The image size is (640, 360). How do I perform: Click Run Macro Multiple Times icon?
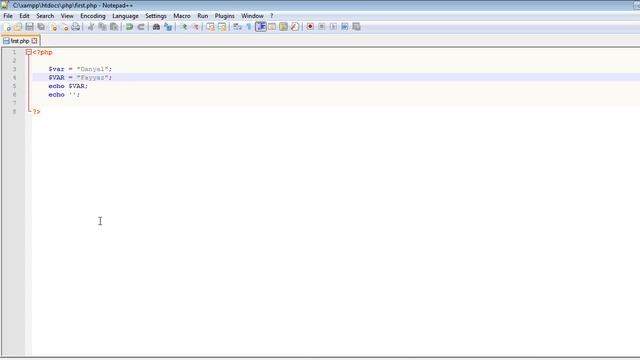[x=344, y=27]
